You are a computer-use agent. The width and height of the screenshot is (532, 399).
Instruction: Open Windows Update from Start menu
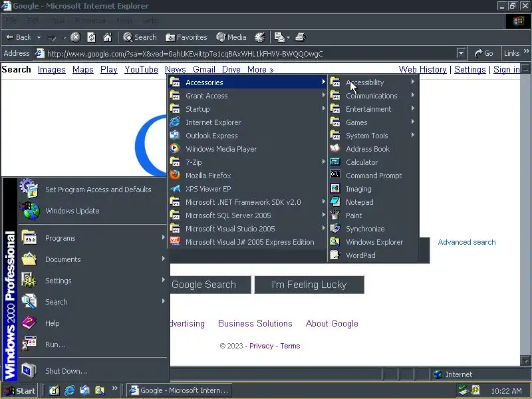point(93,211)
